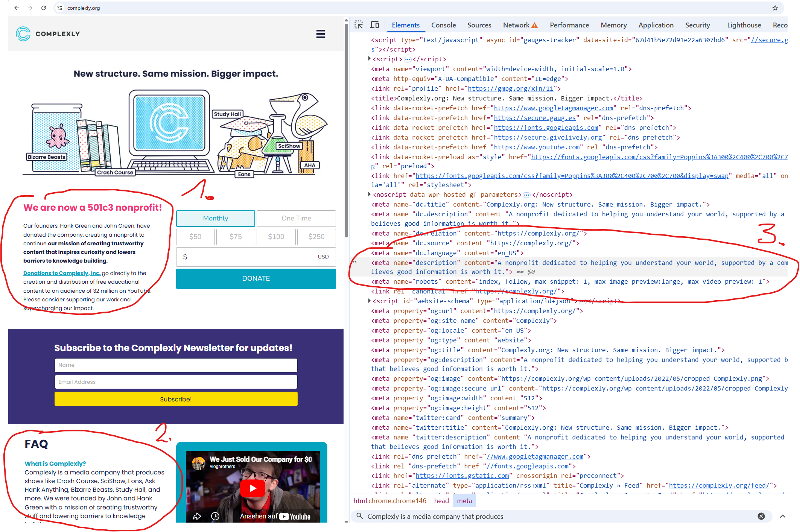Click the newsletter Name field
This screenshot has width=800, height=532.
point(176,365)
